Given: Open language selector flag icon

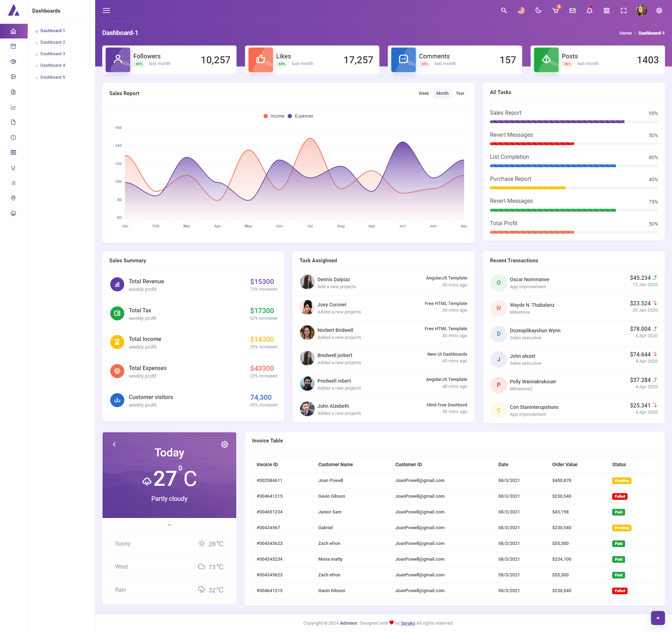Looking at the screenshot, I should coord(521,10).
